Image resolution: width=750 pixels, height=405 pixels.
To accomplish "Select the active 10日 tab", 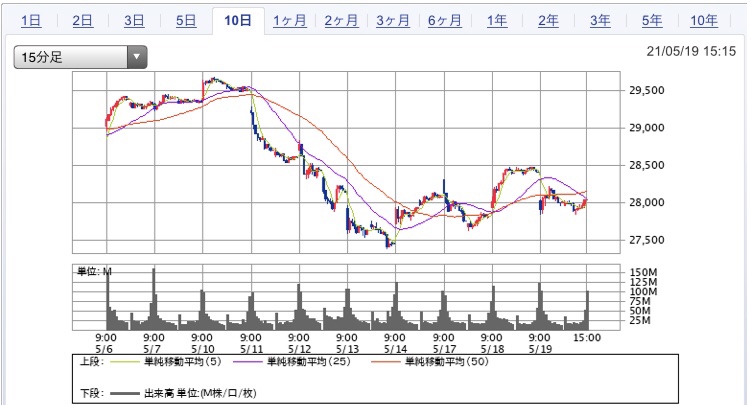I will 238,21.
